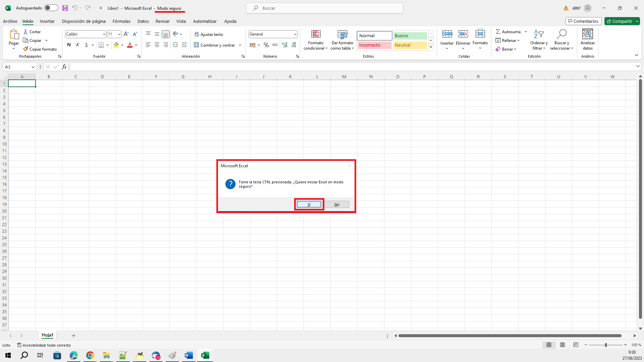Switch to page layout view in status bar
This screenshot has height=362, width=644.
(562, 345)
